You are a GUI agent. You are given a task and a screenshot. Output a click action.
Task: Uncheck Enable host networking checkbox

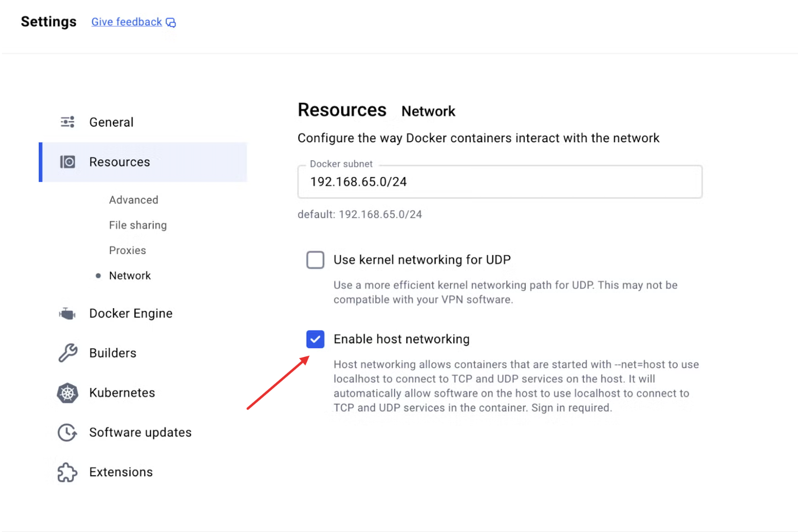316,339
